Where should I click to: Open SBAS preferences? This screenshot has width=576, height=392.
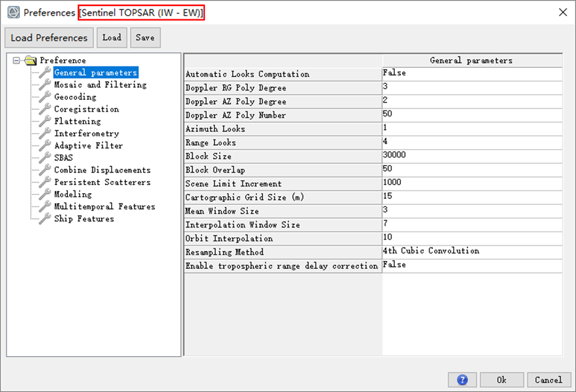point(63,158)
